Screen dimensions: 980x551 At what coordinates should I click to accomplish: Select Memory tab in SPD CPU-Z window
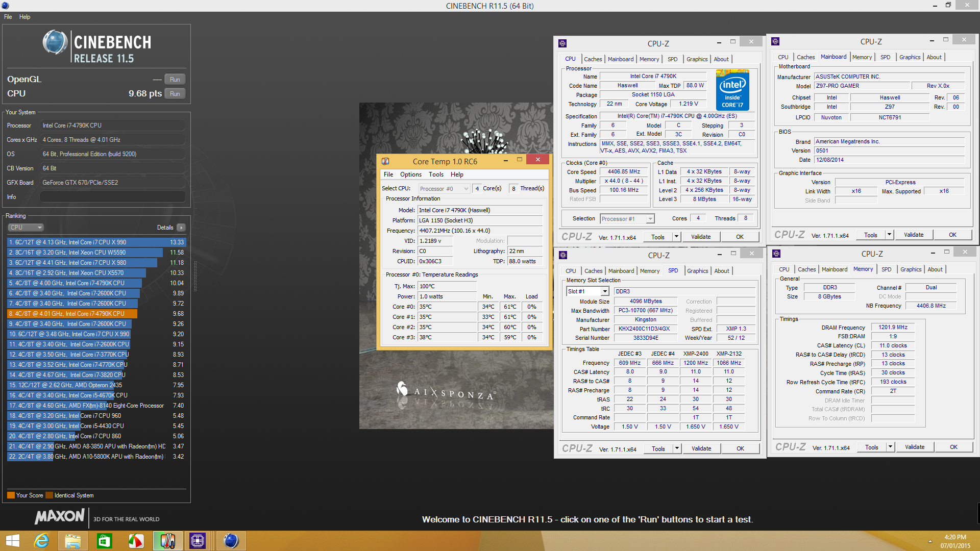(x=649, y=271)
